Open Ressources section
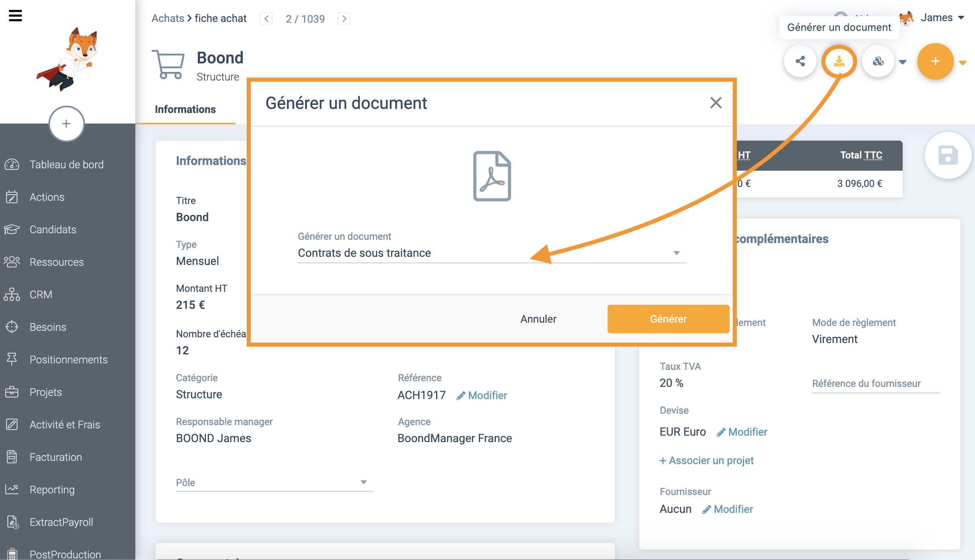 click(x=56, y=262)
